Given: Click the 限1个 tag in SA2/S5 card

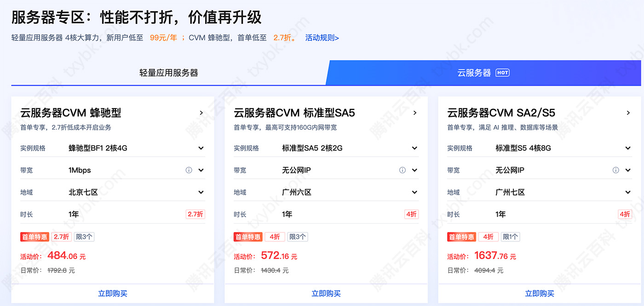Looking at the screenshot, I should coord(511,237).
